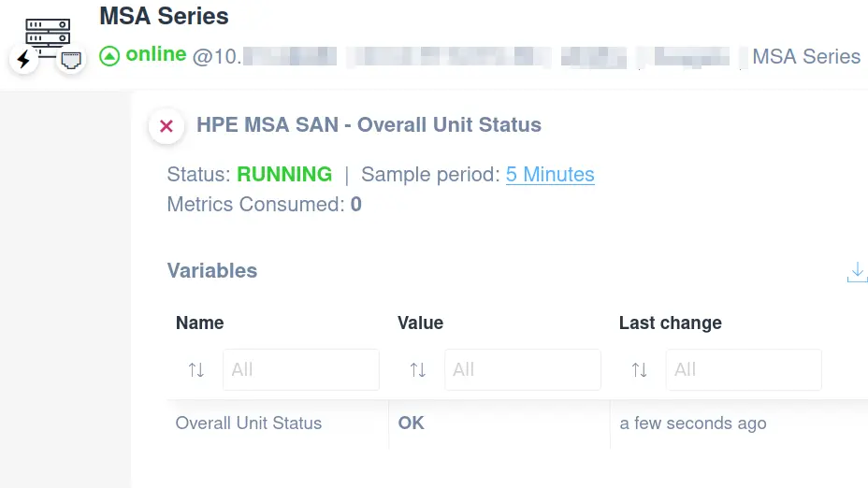Download the Variables table
The width and height of the screenshot is (868, 488).
click(857, 272)
